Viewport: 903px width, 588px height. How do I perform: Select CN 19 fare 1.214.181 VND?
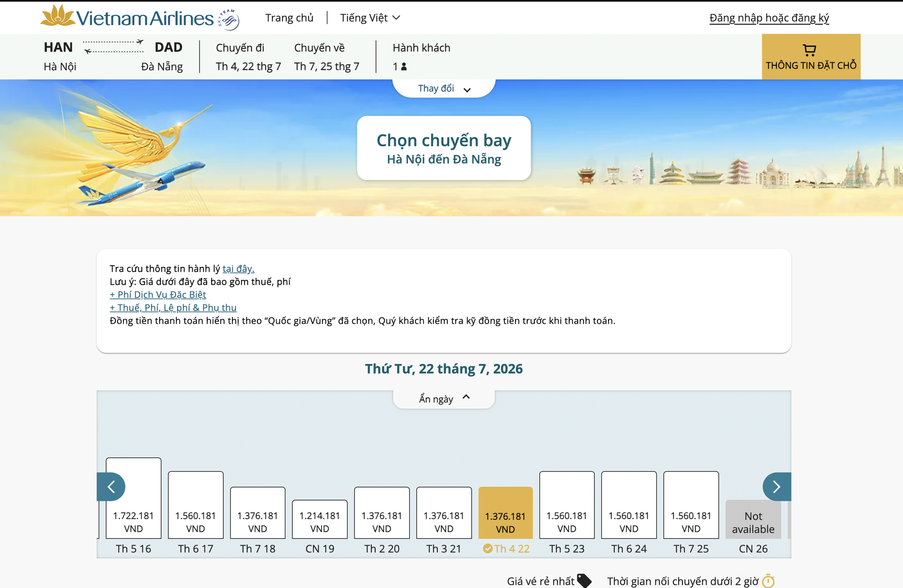coord(320,519)
